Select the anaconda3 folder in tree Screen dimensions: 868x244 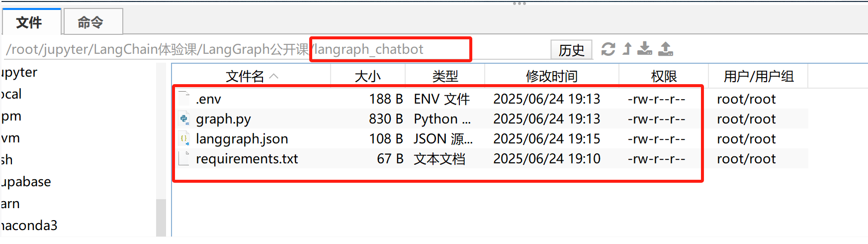29,226
